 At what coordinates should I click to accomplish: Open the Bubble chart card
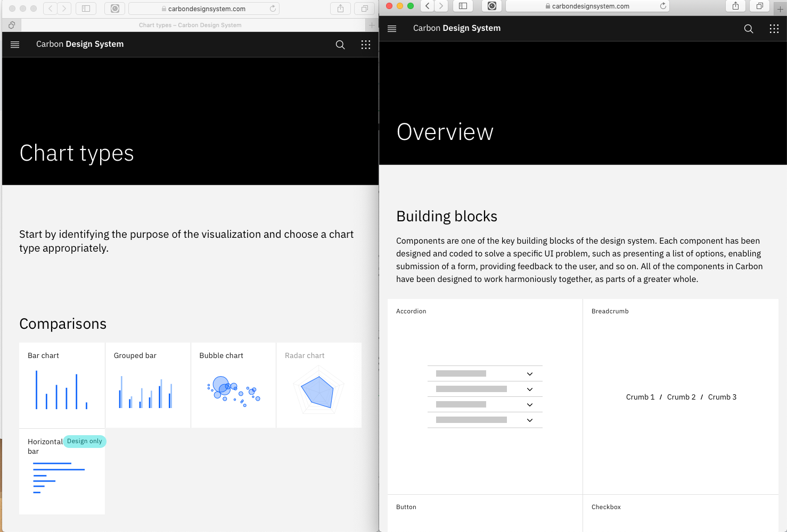[x=233, y=385]
